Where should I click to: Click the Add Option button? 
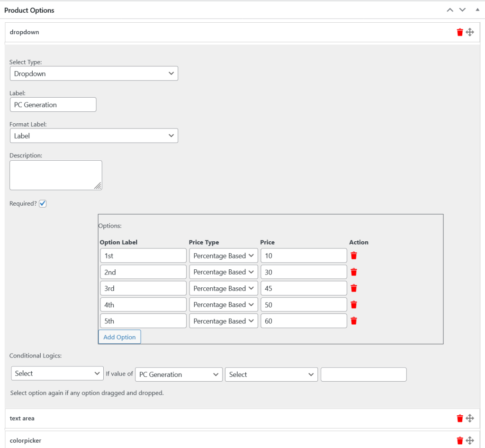(x=119, y=337)
